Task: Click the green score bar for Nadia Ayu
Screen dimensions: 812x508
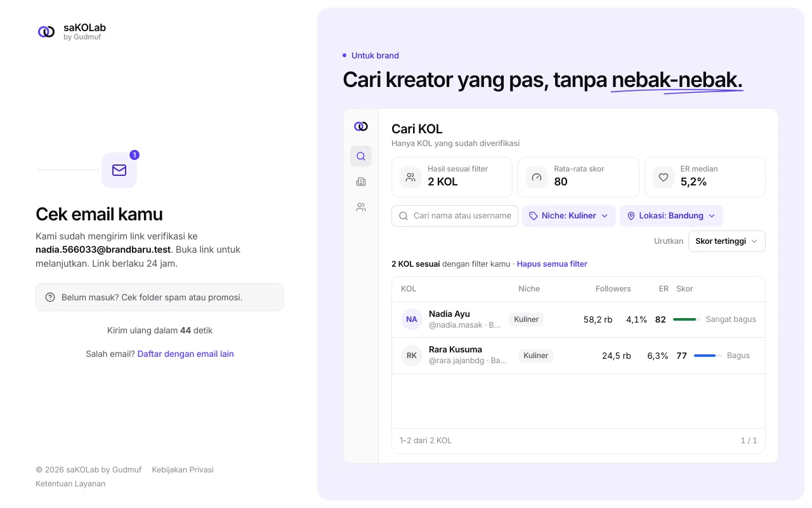Action: [x=687, y=319]
